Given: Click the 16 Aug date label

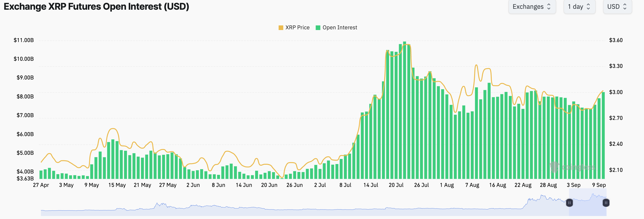Looking at the screenshot, I should click(498, 185).
